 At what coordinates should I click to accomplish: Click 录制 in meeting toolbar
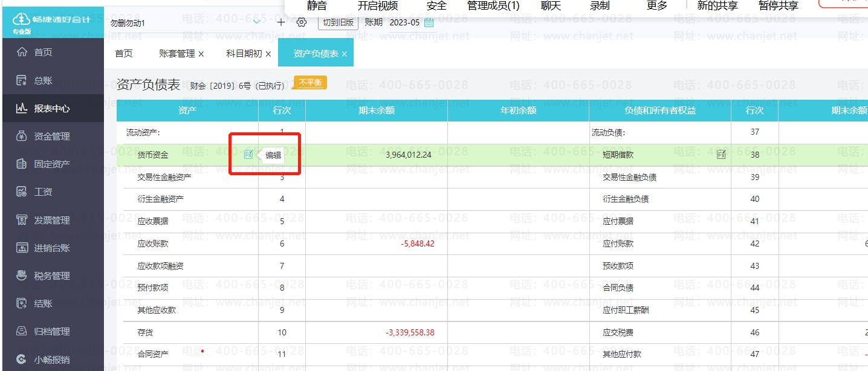[600, 6]
